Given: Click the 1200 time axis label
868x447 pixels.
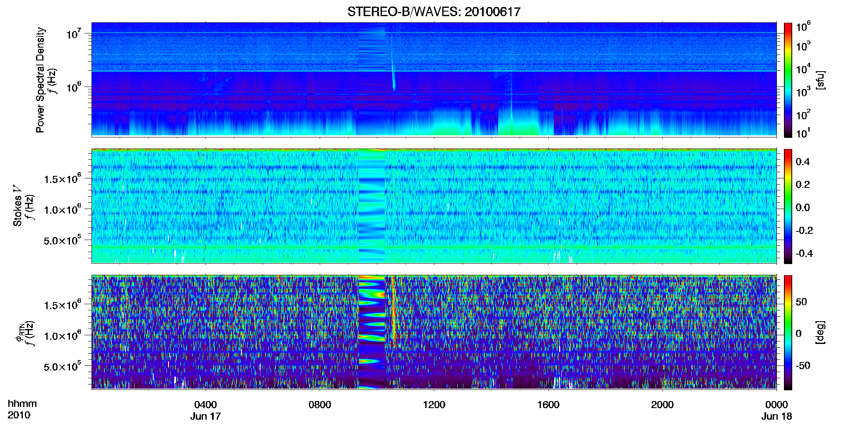Looking at the screenshot, I should pos(434,404).
